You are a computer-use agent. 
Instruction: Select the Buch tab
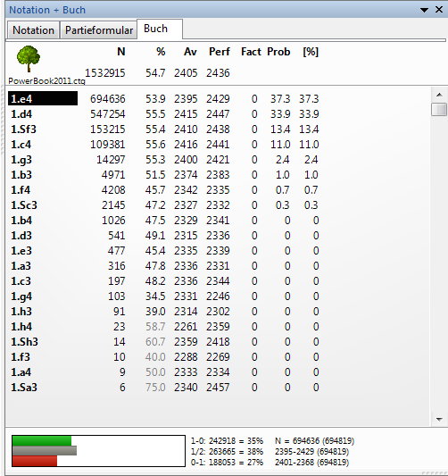coord(160,29)
